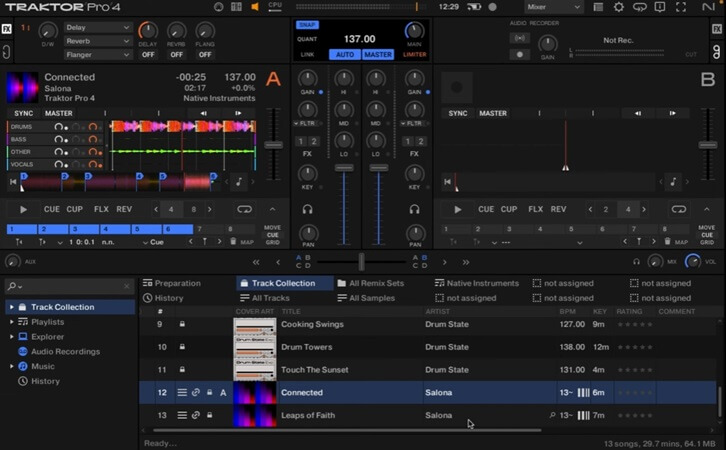Click the CUP button on Deck B
This screenshot has width=726, height=450.
pyautogui.click(x=509, y=209)
